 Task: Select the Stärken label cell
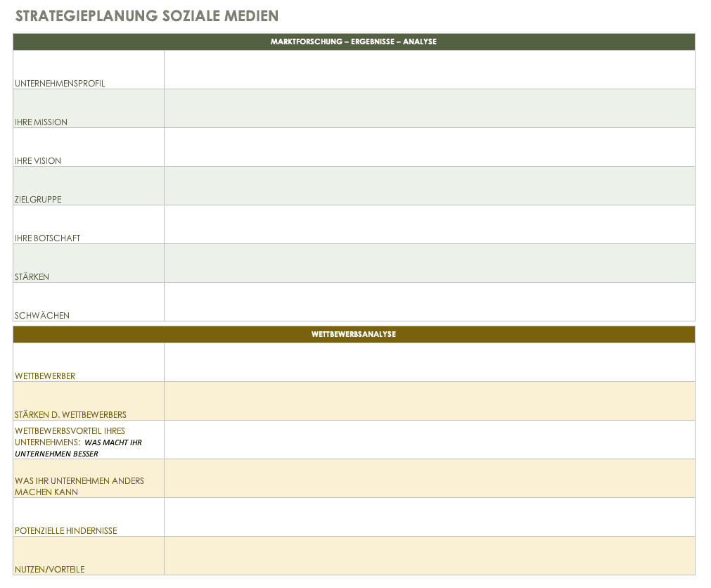(x=89, y=264)
